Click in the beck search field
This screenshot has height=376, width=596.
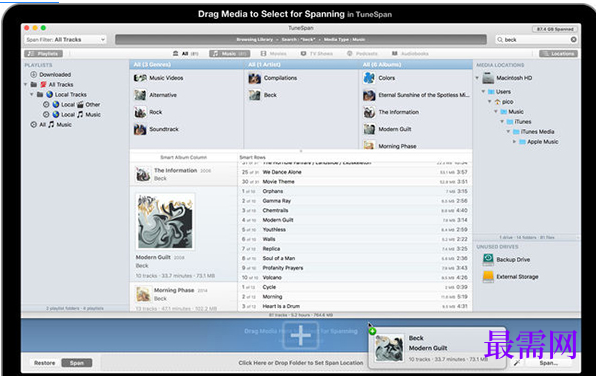click(x=536, y=40)
